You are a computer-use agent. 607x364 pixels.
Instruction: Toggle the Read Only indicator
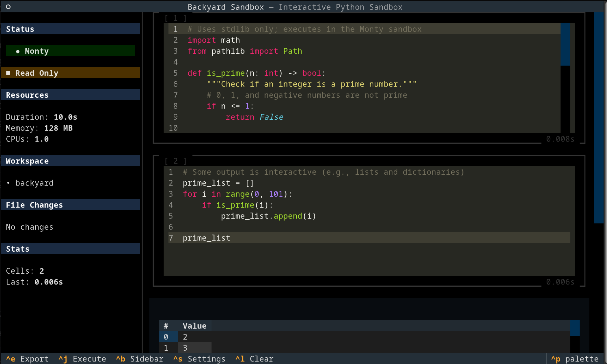(70, 73)
